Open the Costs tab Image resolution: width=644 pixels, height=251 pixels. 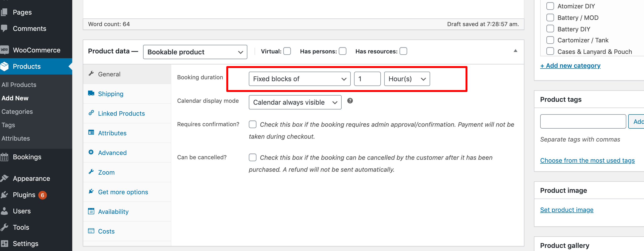127,231
